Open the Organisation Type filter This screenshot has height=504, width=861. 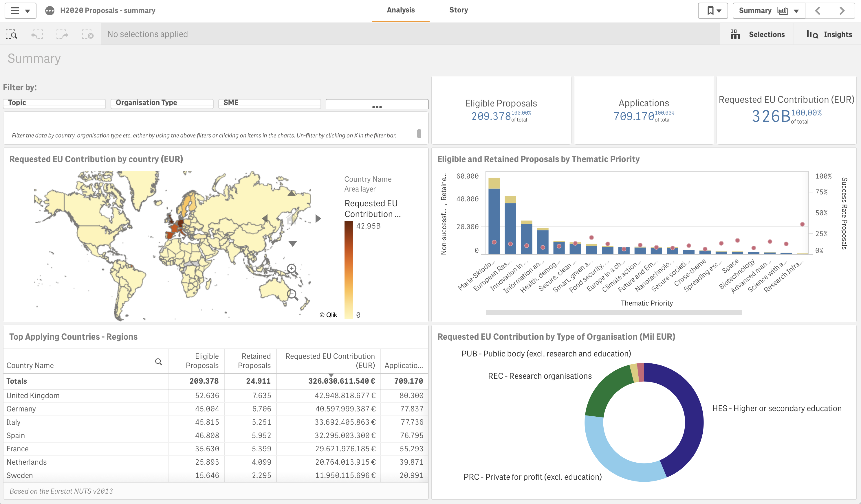coord(162,103)
